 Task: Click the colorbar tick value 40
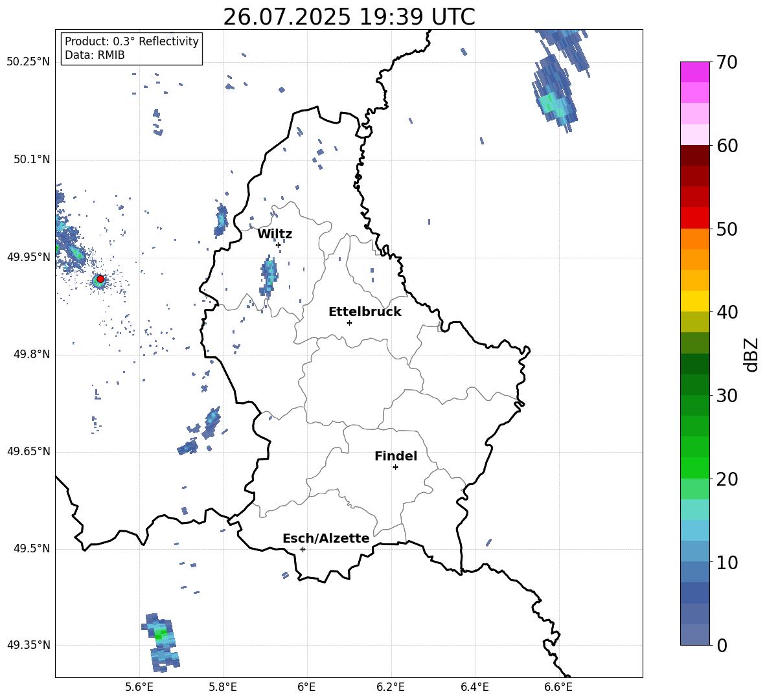pyautogui.click(x=727, y=312)
